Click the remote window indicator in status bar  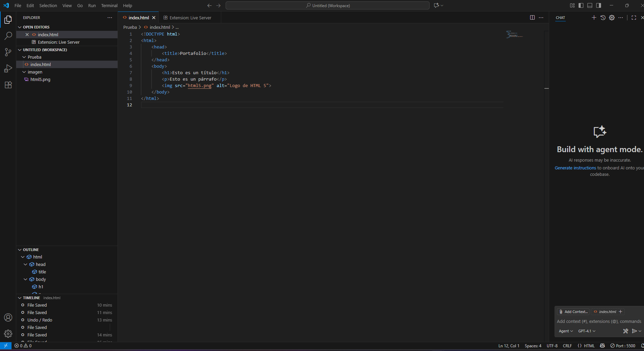coord(6,346)
